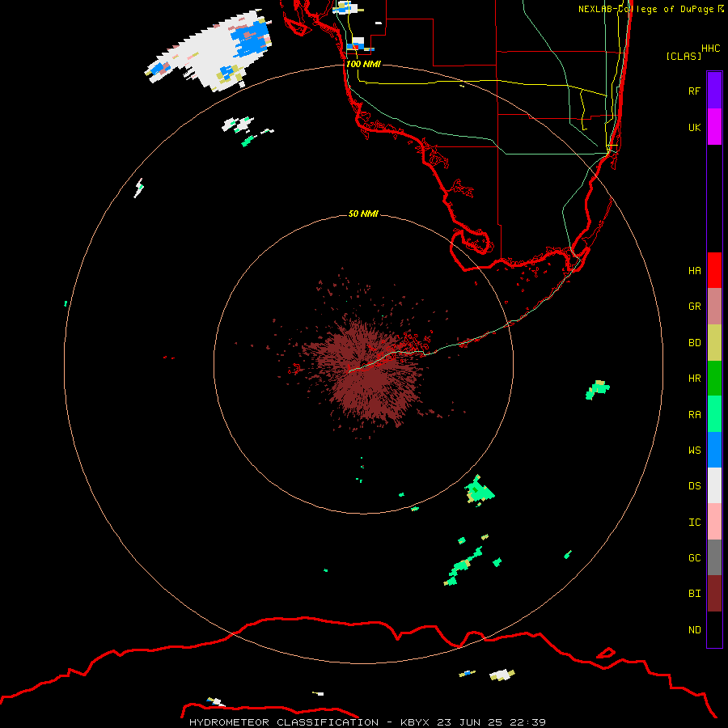Click the HYDROMETEOR CLASSIFICATION title text

pos(284,722)
